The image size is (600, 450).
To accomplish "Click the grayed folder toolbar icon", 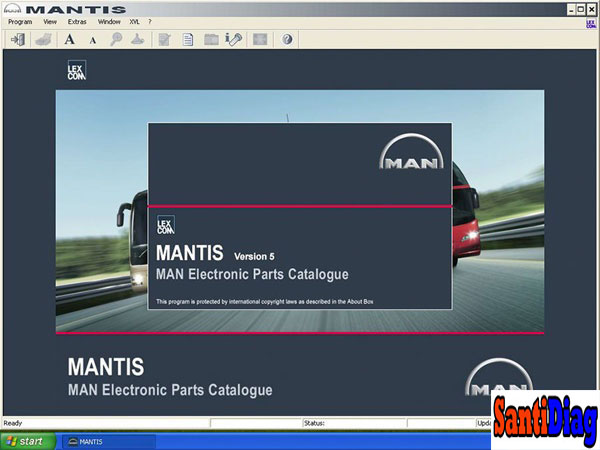I will pyautogui.click(x=211, y=39).
